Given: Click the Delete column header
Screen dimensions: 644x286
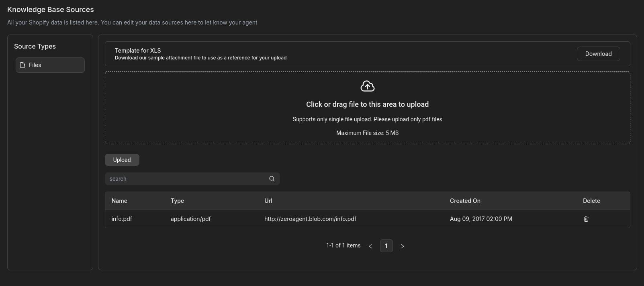Looking at the screenshot, I should [x=591, y=201].
